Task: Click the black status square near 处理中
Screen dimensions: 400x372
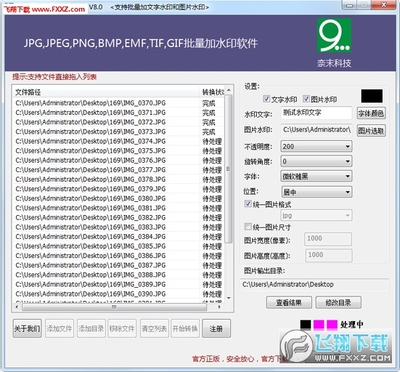Action: coord(306,324)
